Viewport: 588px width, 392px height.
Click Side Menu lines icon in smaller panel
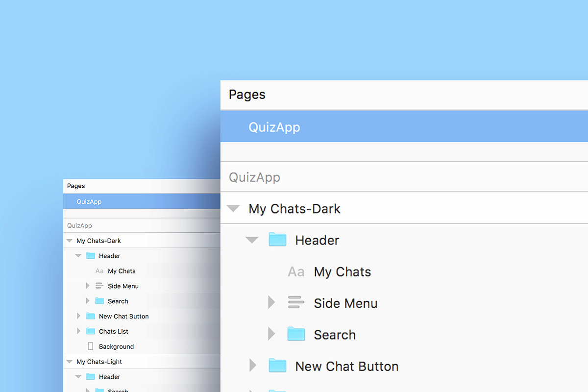[99, 286]
